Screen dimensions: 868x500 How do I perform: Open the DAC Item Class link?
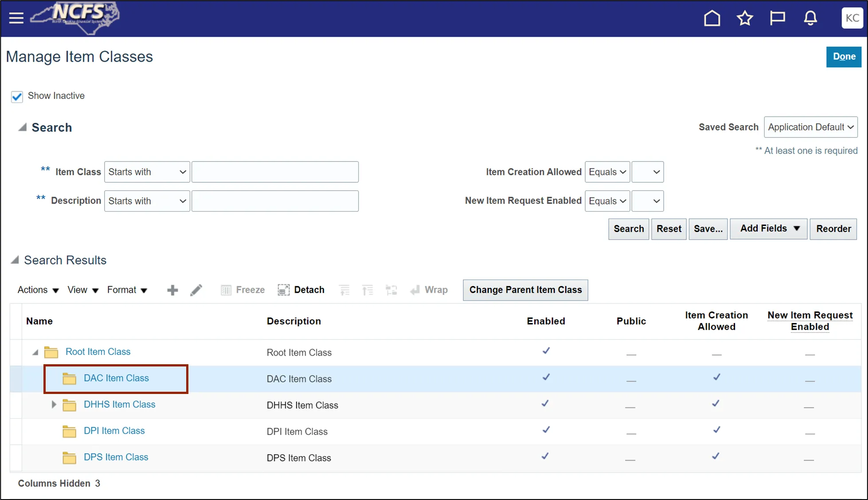[x=116, y=378]
